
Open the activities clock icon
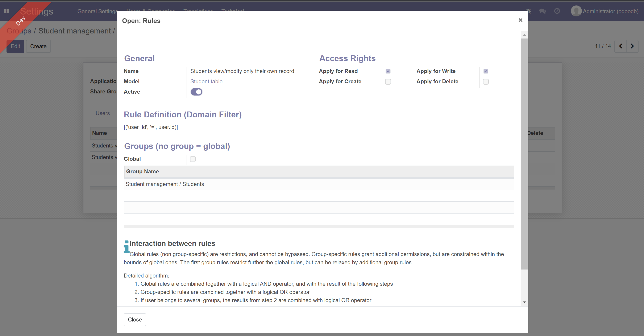point(557,11)
